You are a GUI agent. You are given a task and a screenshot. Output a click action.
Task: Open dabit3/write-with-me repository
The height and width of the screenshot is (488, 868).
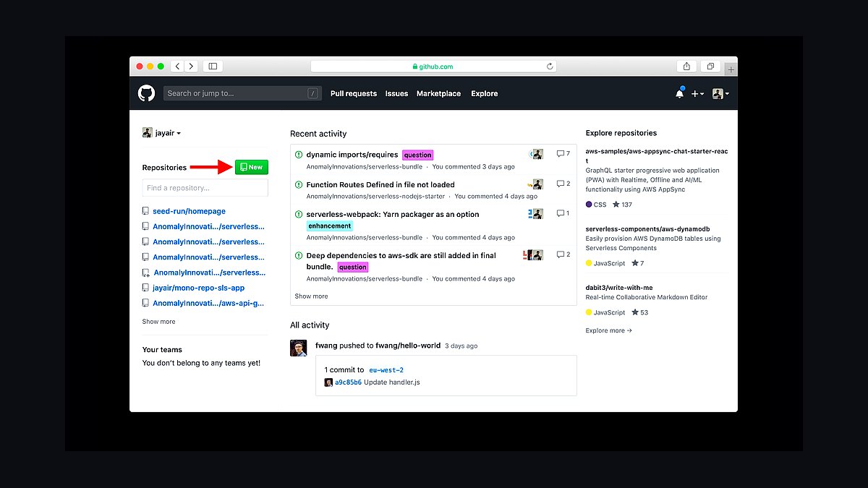click(619, 288)
